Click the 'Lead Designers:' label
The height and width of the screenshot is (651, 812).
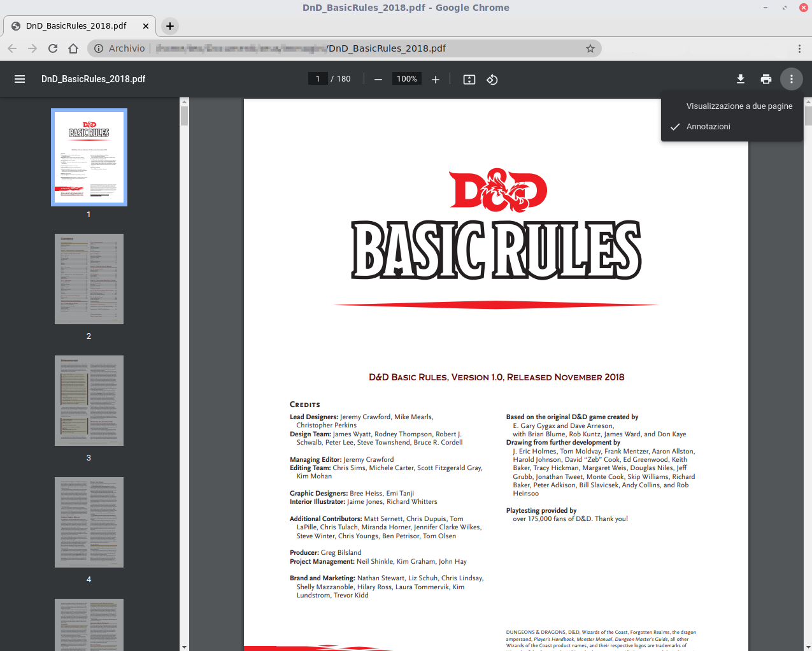pos(314,417)
